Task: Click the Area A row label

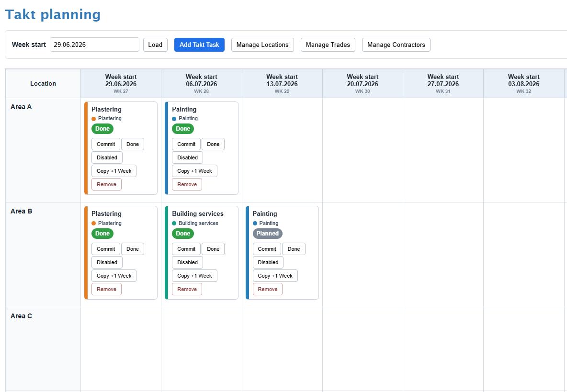Action: coord(21,107)
